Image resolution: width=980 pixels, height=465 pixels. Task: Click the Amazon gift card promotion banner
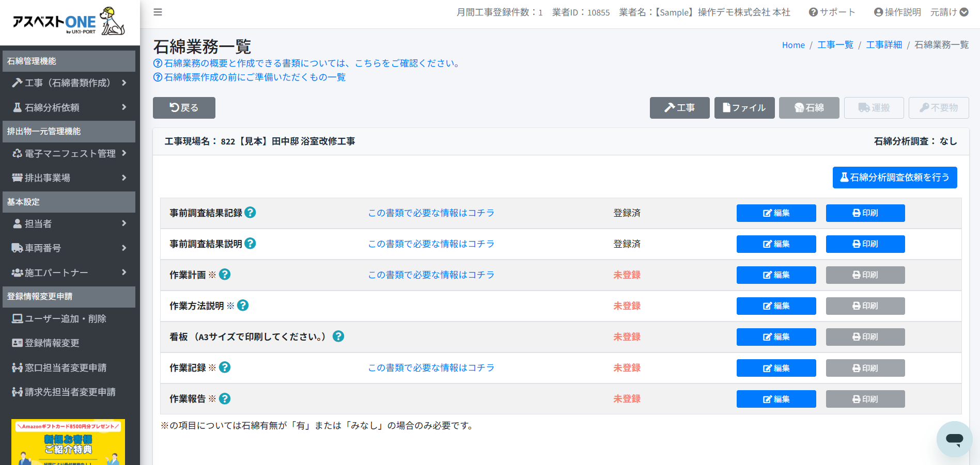point(68,442)
